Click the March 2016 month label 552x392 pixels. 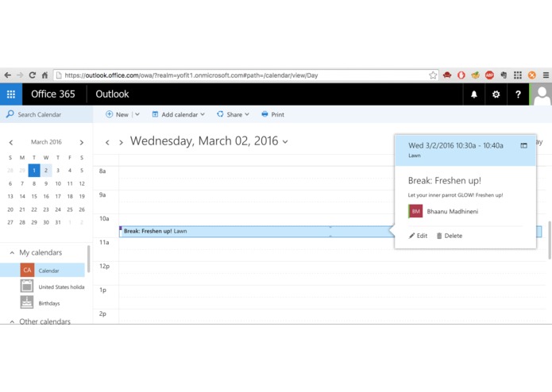tap(46, 142)
